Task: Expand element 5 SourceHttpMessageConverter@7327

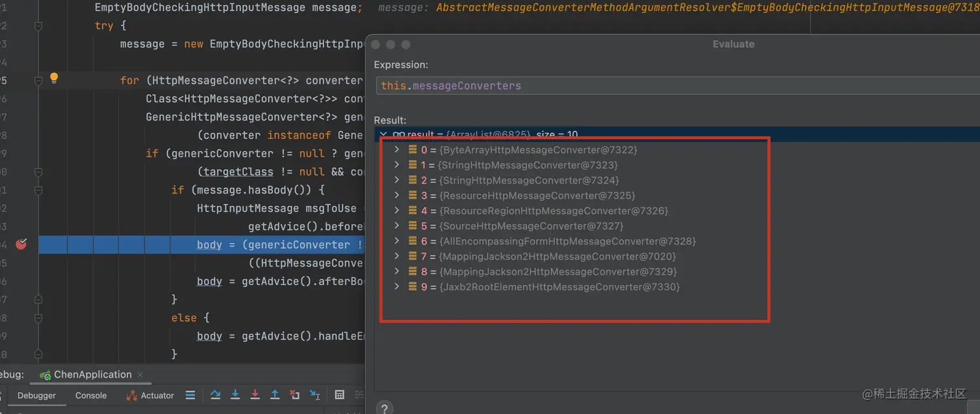Action: 397,225
